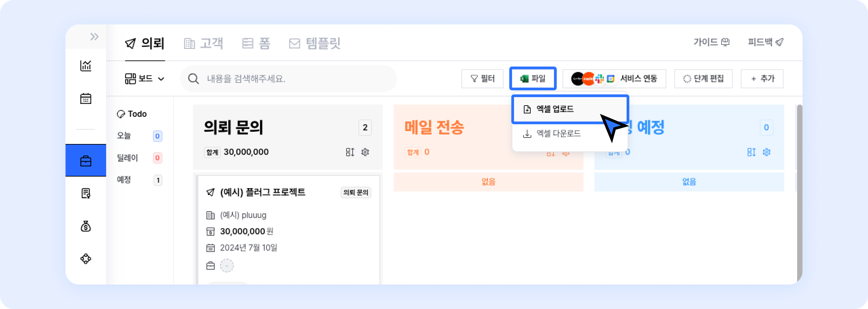Click the sort icon in 의뢰 문의 column

point(350,152)
